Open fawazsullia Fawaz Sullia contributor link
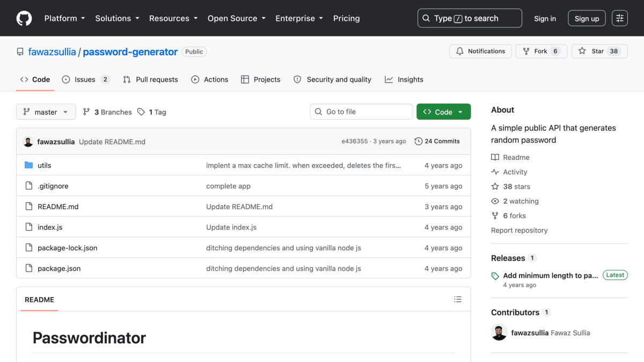 click(x=551, y=333)
